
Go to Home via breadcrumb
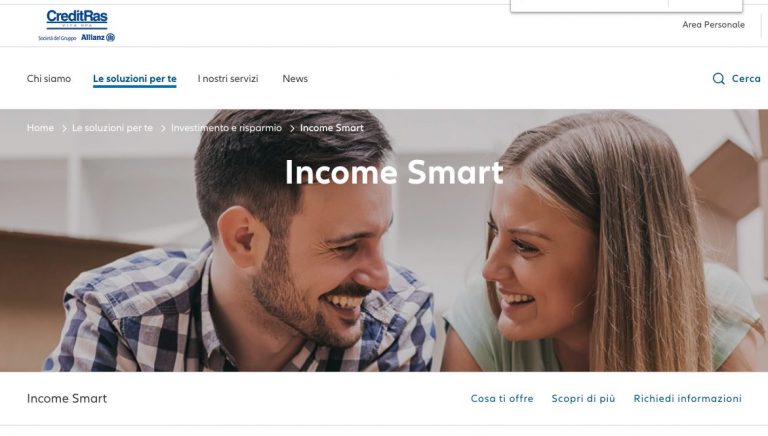40,128
